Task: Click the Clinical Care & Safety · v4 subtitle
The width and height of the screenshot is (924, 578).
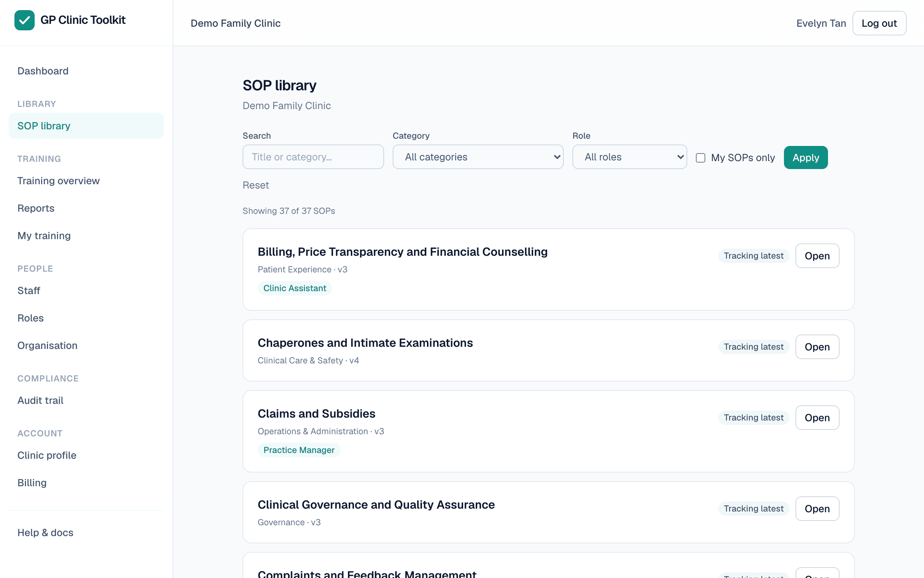Action: click(x=308, y=361)
